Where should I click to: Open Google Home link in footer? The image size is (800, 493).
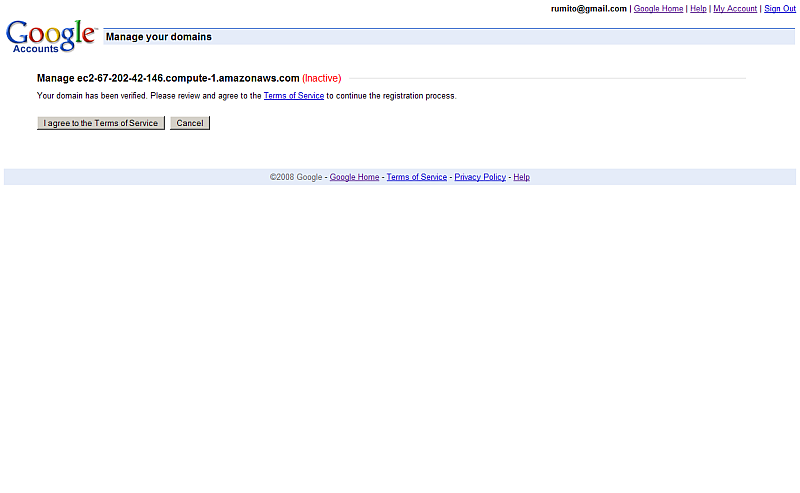pyautogui.click(x=354, y=177)
